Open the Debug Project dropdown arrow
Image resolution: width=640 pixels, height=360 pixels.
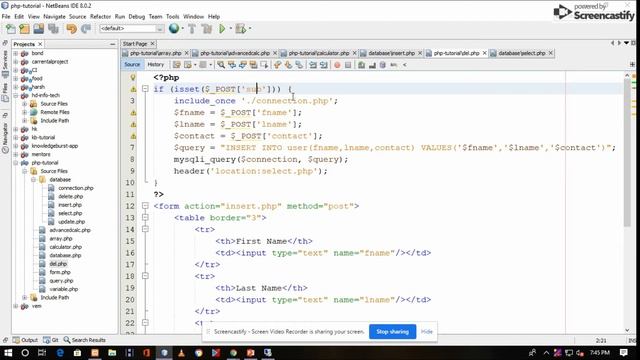250,29
